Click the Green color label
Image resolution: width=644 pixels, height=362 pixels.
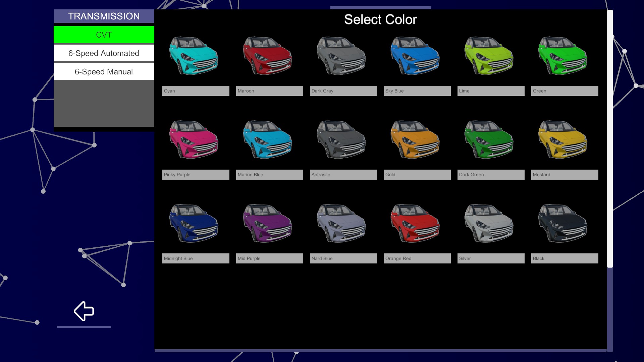565,91
